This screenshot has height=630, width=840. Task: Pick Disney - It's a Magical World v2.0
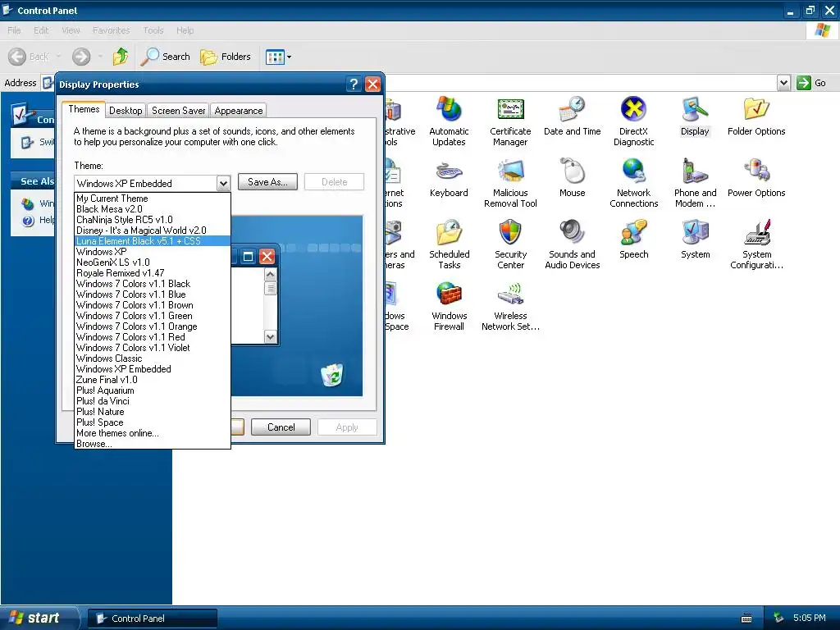click(x=152, y=231)
